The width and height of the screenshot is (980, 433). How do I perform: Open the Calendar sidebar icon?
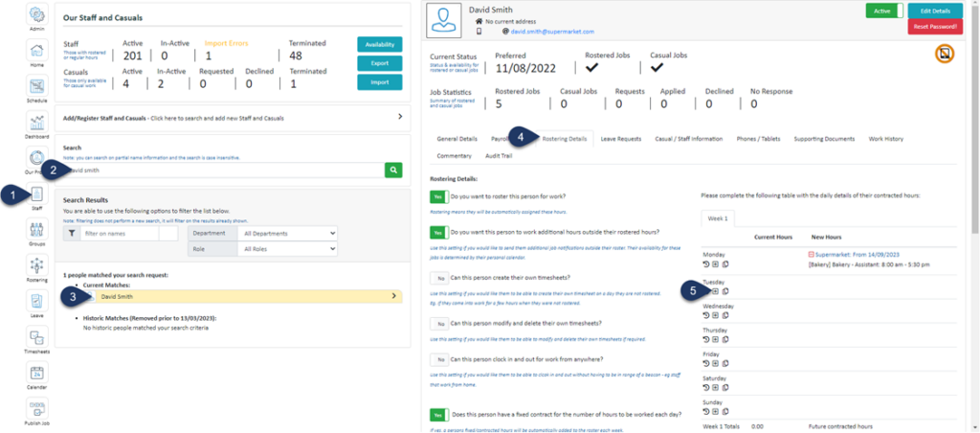tap(37, 374)
